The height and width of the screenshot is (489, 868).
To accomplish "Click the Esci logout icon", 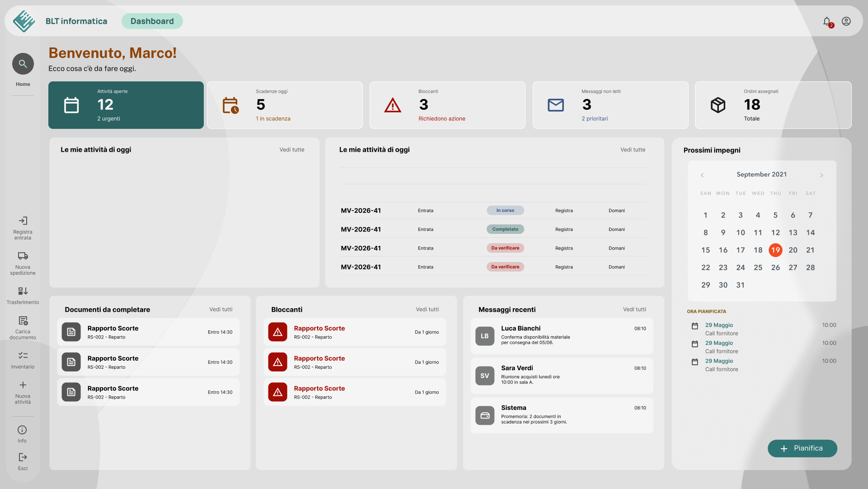I will pyautogui.click(x=23, y=457).
